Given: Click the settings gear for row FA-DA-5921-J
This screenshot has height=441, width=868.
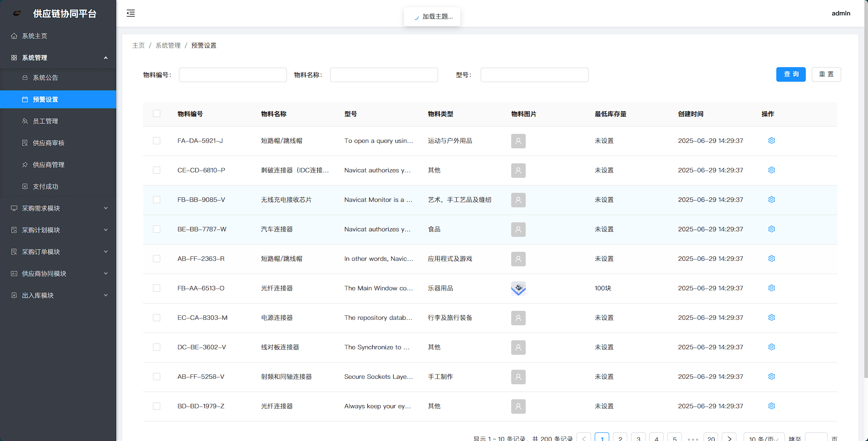Looking at the screenshot, I should 771,141.
